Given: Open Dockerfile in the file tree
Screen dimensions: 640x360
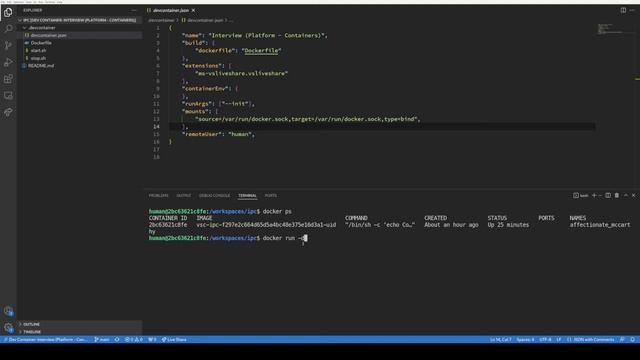Looking at the screenshot, I should tap(80, 43).
